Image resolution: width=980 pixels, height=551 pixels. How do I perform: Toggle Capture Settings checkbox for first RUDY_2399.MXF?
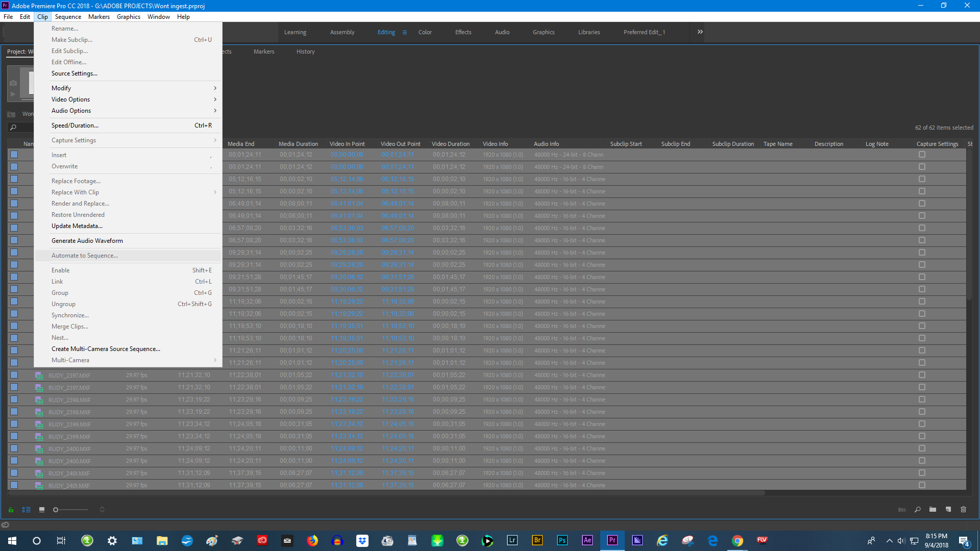pos(922,424)
